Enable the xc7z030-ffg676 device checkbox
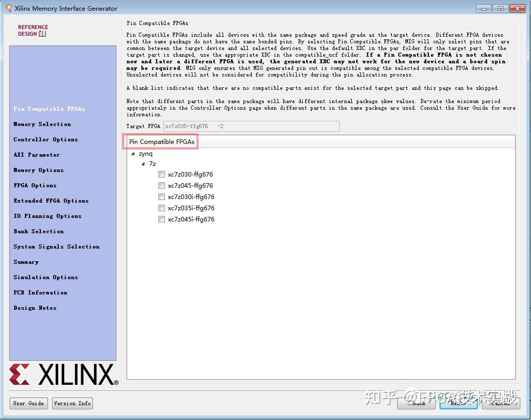 click(161, 174)
